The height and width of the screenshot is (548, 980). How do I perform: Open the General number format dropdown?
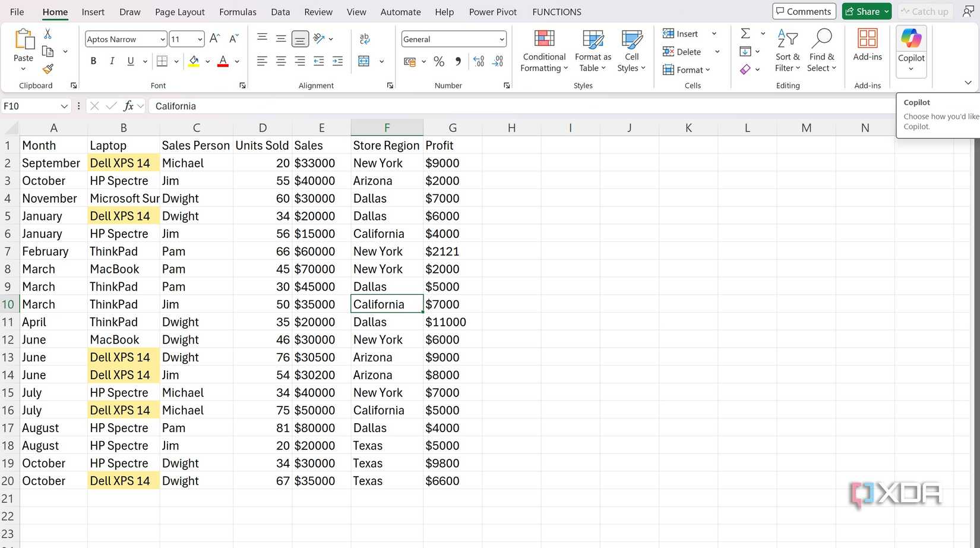coord(502,39)
